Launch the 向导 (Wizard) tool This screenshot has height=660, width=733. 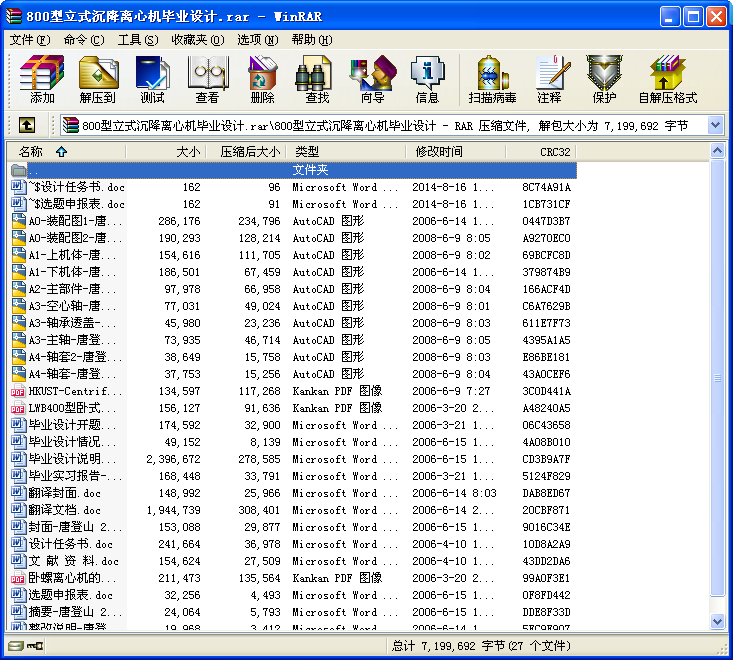(x=372, y=79)
